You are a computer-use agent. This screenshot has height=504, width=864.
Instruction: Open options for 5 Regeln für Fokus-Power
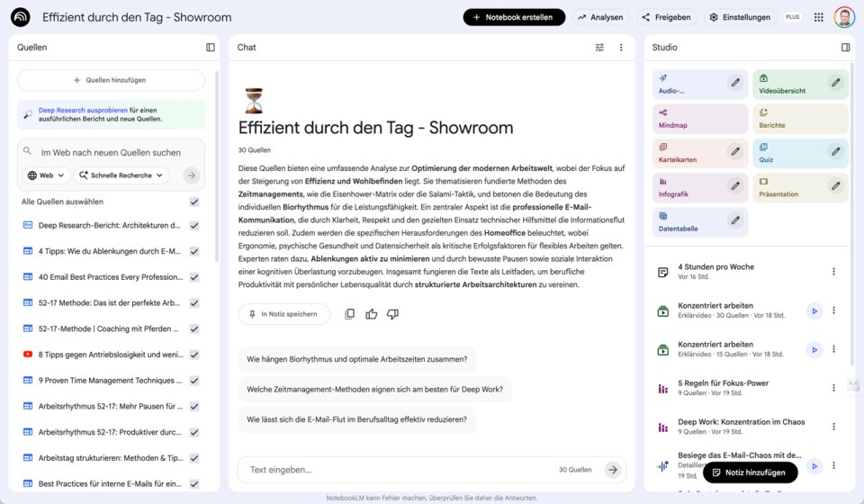click(x=833, y=388)
